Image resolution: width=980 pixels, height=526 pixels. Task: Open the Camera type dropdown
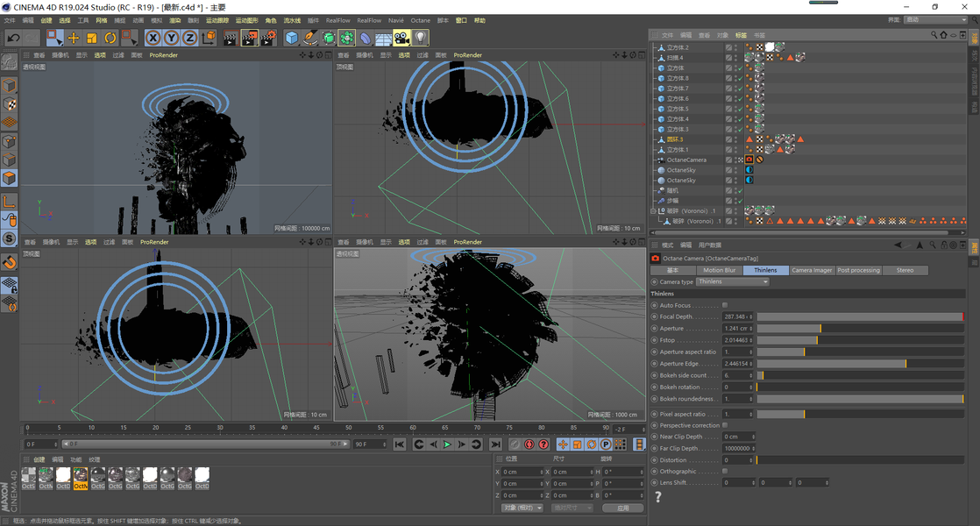pyautogui.click(x=732, y=282)
